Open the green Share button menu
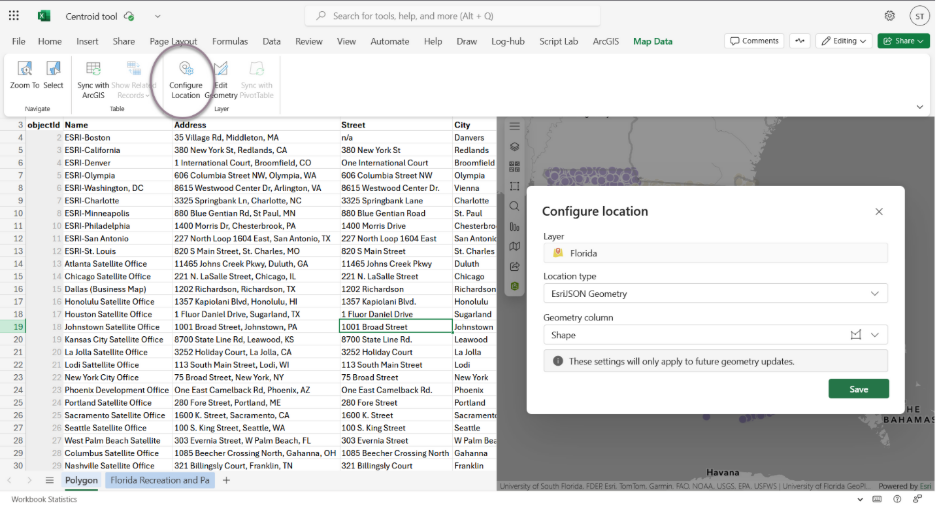 tap(904, 41)
